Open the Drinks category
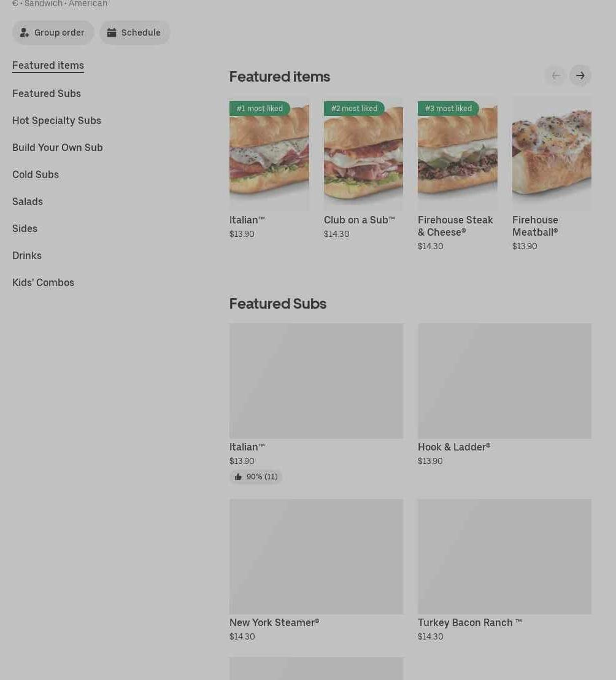The height and width of the screenshot is (680, 616). [27, 255]
